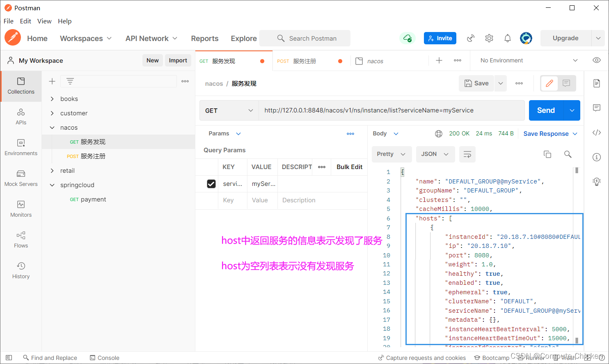609x364 pixels.
Task: Open the Flows sidebar panel
Action: coord(21,240)
